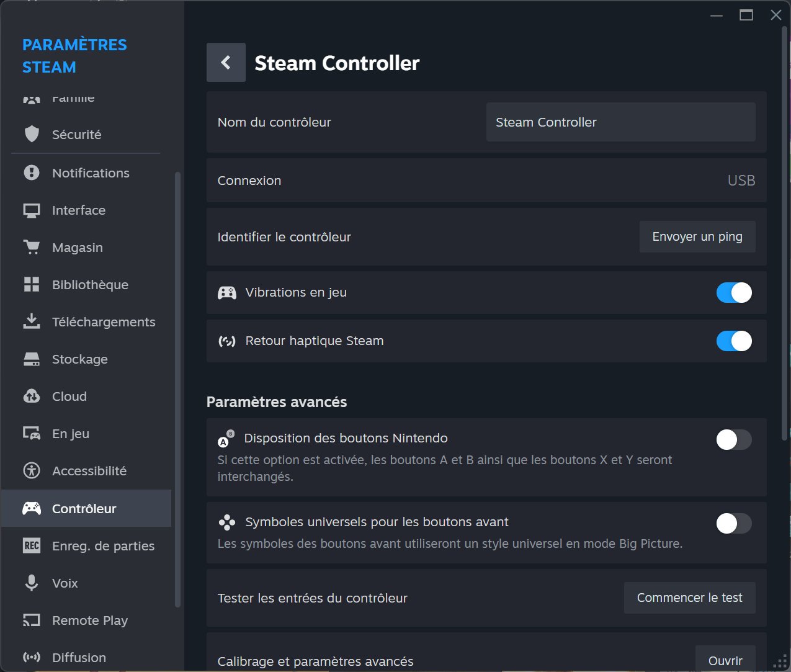Screen dimensions: 791x672
Task: Click the A/B icon beside Disposition des boutons Nintendo
Action: coord(226,438)
